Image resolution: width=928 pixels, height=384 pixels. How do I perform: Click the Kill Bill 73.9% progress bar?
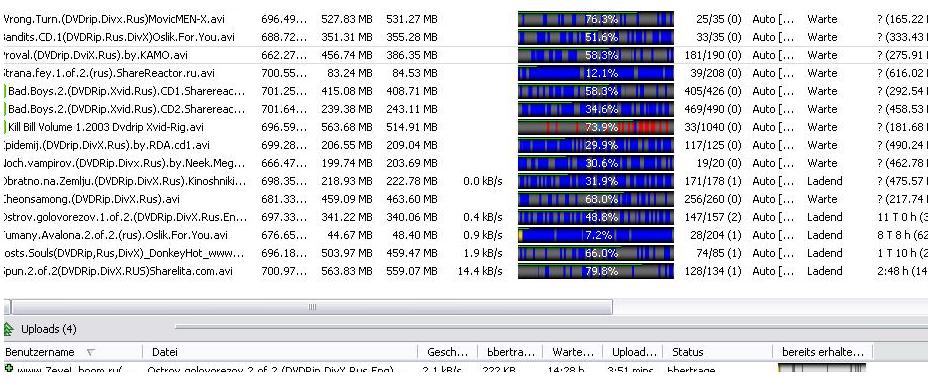coord(596,127)
